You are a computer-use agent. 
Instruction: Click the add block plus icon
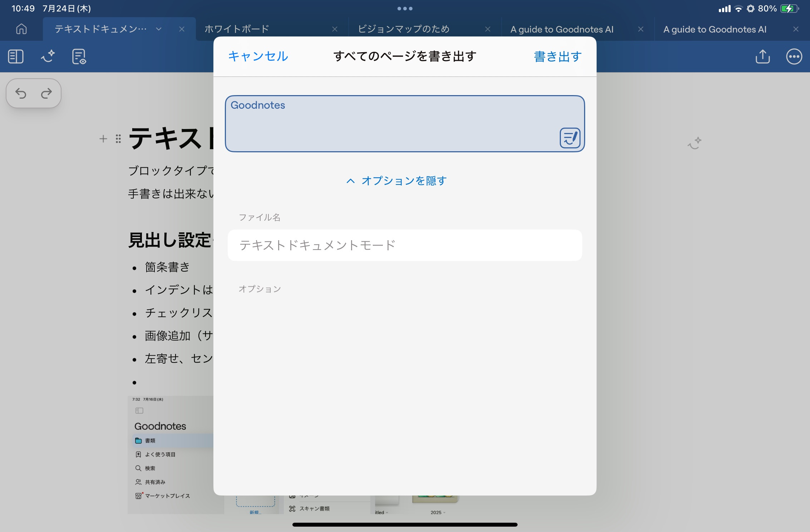[x=103, y=139]
